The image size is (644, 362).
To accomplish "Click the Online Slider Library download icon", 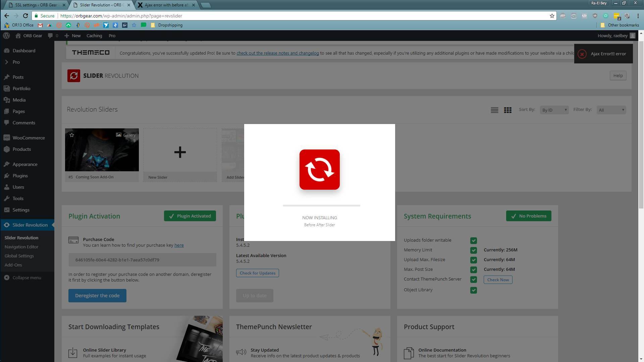I will point(73,353).
